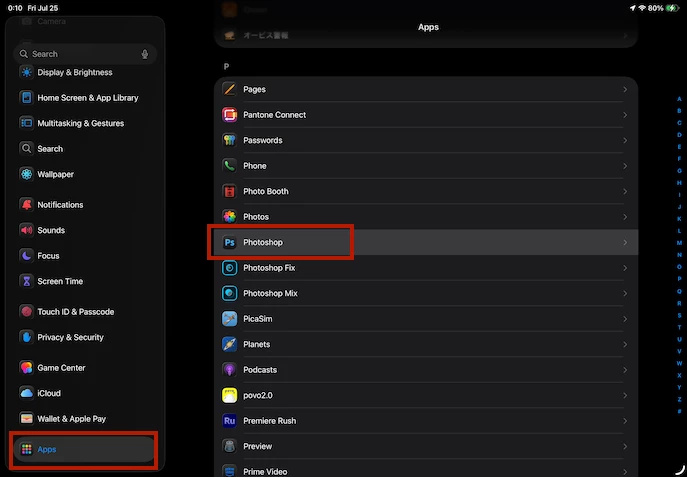This screenshot has width=687, height=477.
Task: Jump to letter D in the index
Action: [x=680, y=135]
